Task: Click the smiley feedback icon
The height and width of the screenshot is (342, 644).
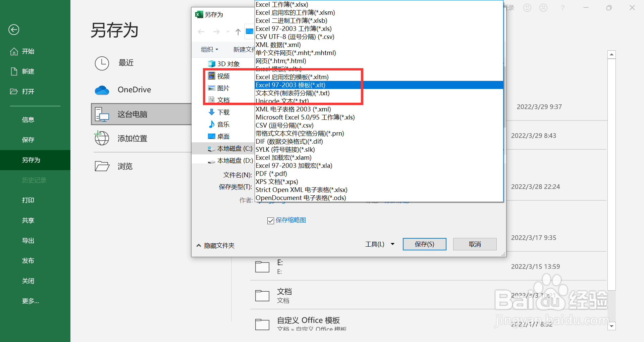Action: 527,7
